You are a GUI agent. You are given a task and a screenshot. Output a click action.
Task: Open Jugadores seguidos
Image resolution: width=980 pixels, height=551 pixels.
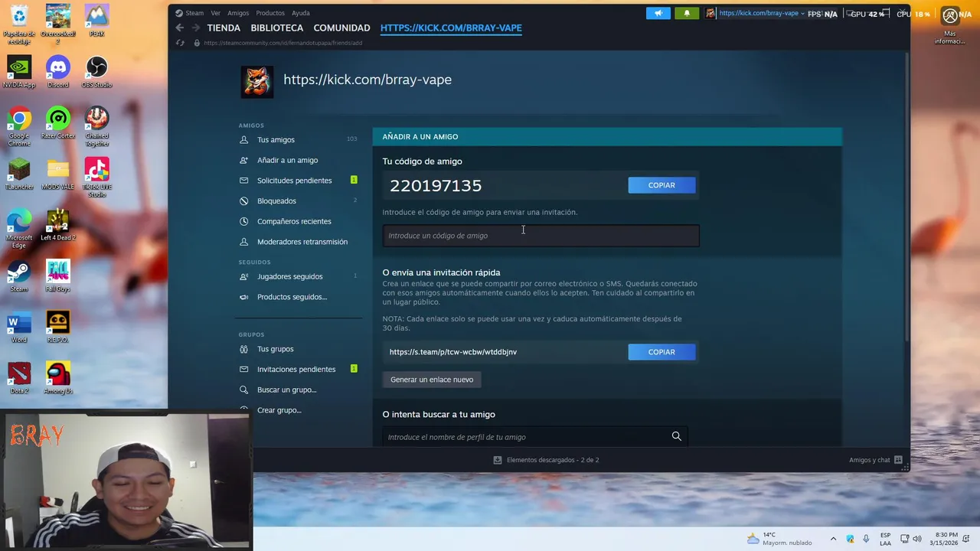click(289, 276)
